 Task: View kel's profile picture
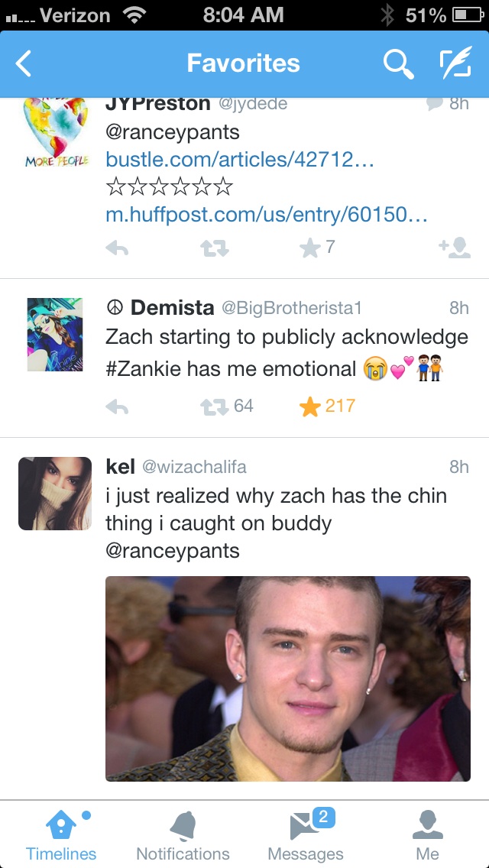pyautogui.click(x=55, y=494)
